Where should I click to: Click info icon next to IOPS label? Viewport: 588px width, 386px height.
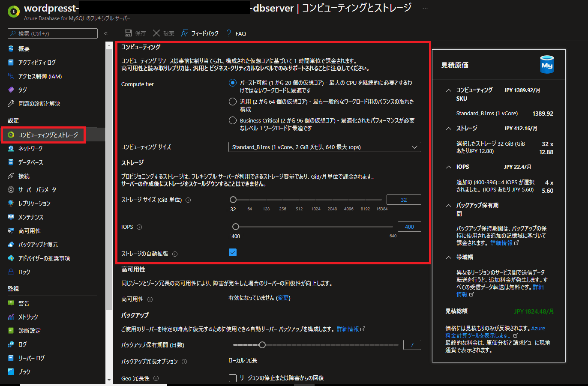(139, 227)
